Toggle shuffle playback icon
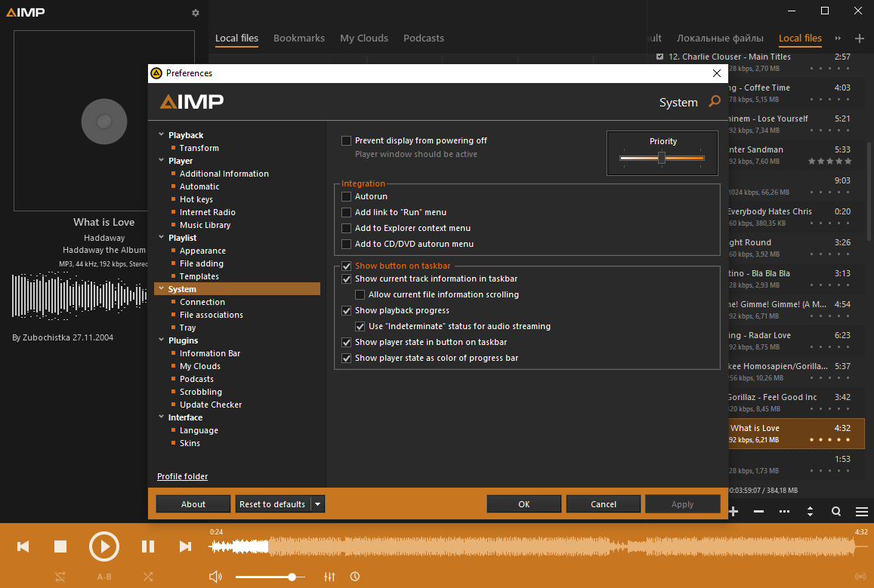 (148, 577)
